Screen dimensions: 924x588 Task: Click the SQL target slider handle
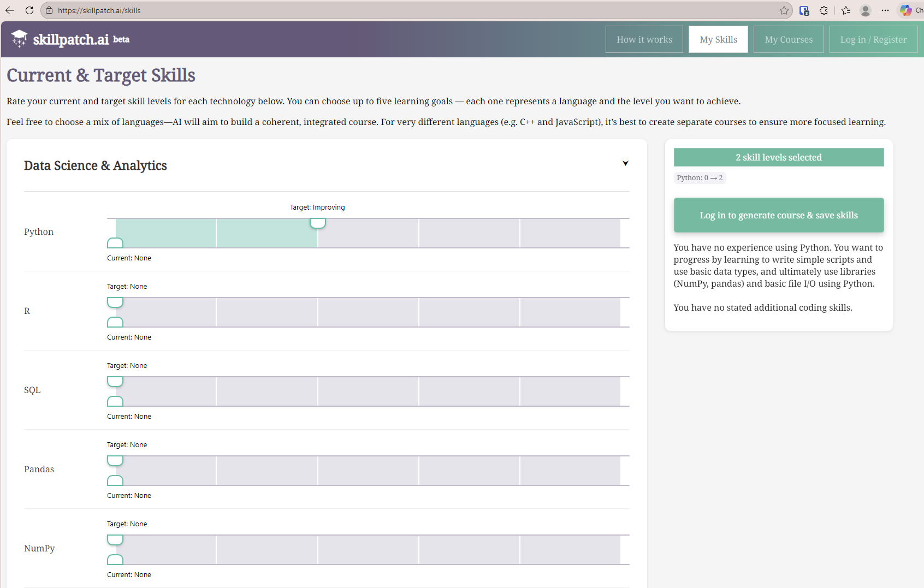click(115, 381)
